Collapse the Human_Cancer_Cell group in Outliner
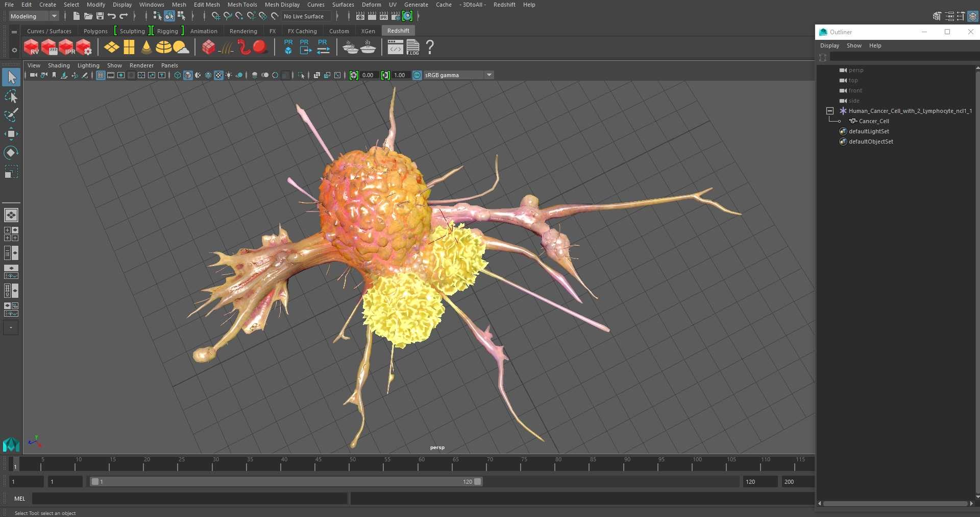The image size is (980, 517). (x=830, y=111)
